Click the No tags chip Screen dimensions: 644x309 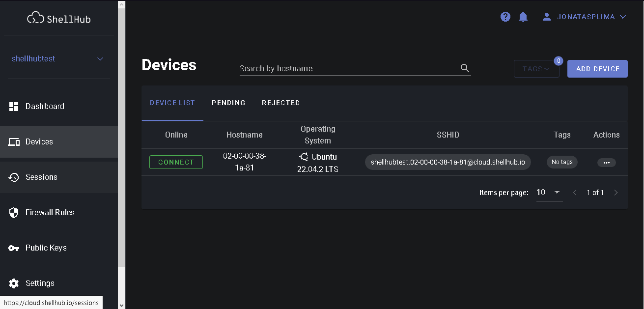(x=562, y=162)
